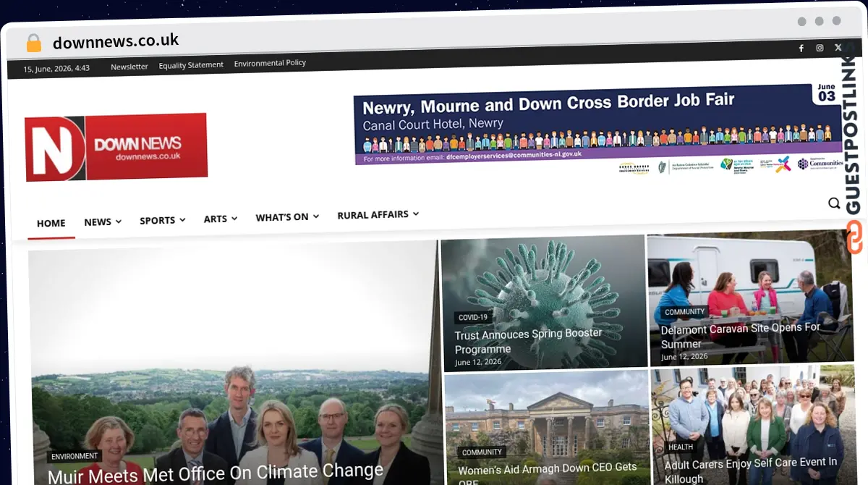Expand the Arts menu chevron
Viewport: 868px width, 485px height.
(234, 219)
